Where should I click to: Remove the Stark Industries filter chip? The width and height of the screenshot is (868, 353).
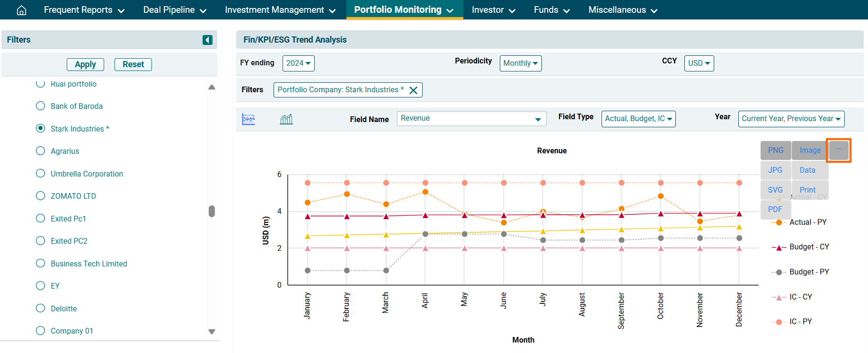click(x=413, y=90)
